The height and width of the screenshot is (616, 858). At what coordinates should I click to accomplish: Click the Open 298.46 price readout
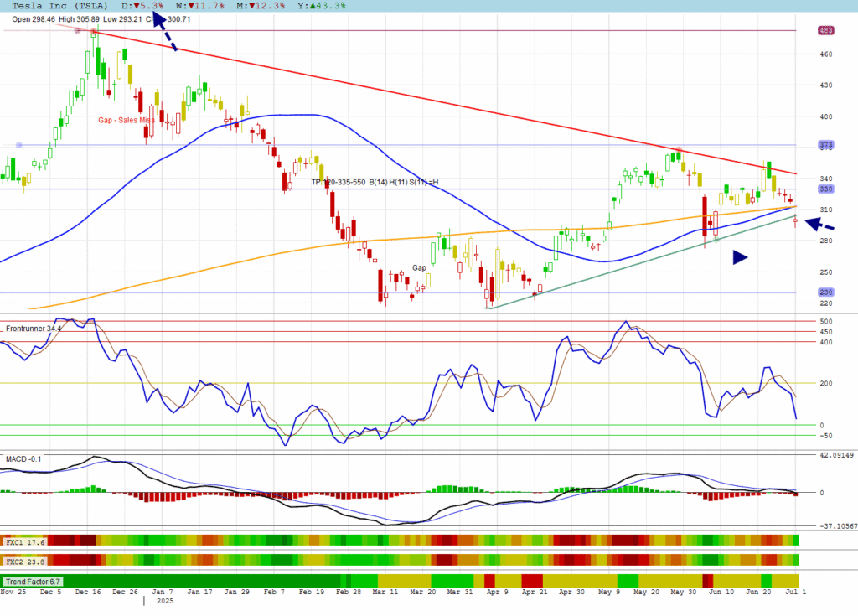[x=34, y=19]
